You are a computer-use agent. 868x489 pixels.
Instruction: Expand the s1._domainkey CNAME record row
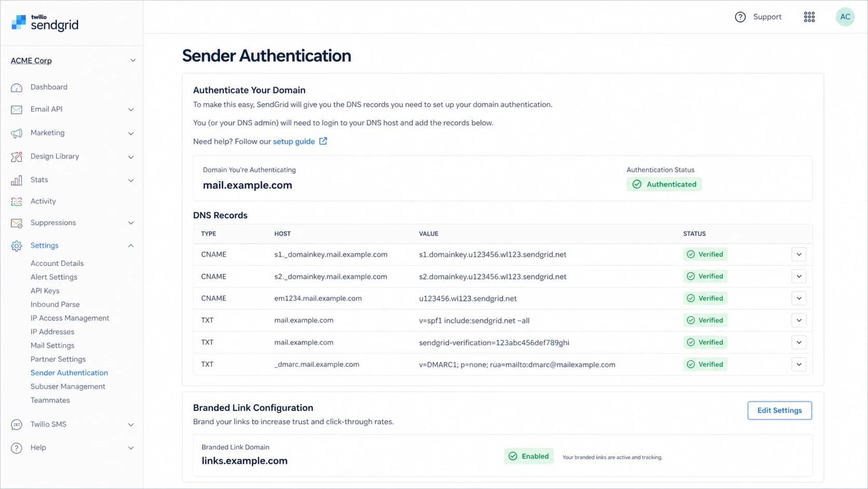(799, 255)
